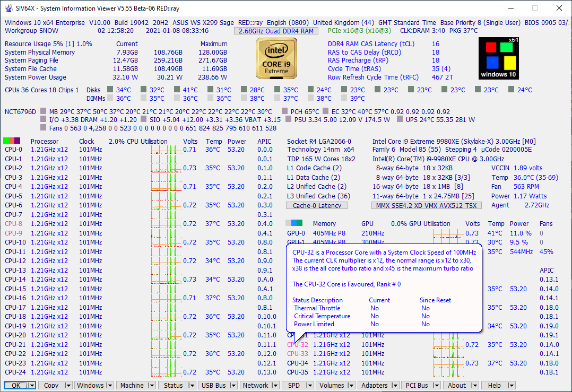572x392 pixels.
Task: Click the MB sensor square beside NCT6796D
Action: (44, 111)
